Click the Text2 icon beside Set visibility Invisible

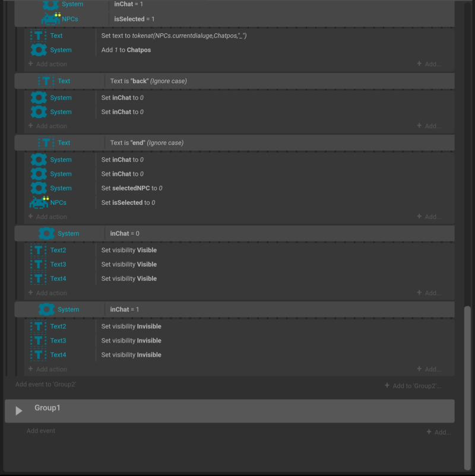[38, 326]
